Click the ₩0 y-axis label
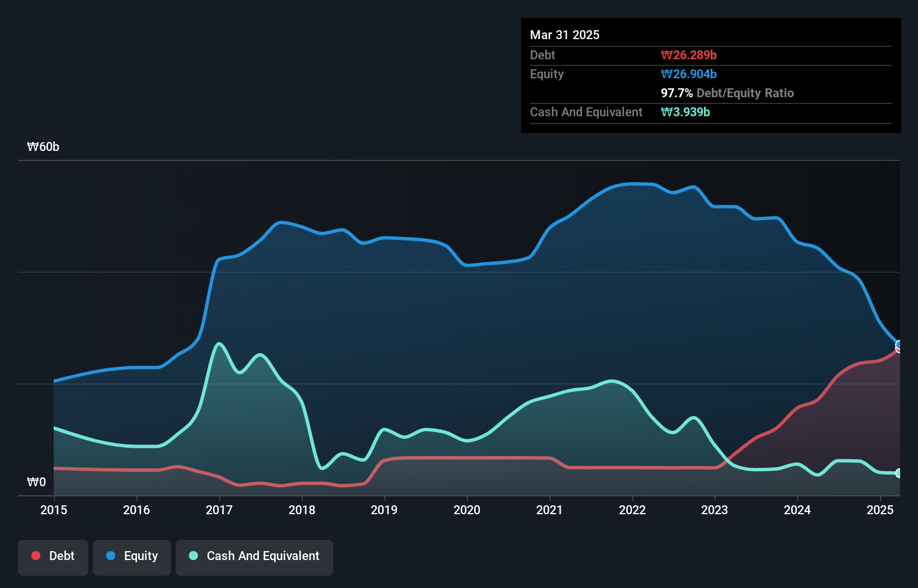Image resolution: width=918 pixels, height=588 pixels. coord(36,482)
